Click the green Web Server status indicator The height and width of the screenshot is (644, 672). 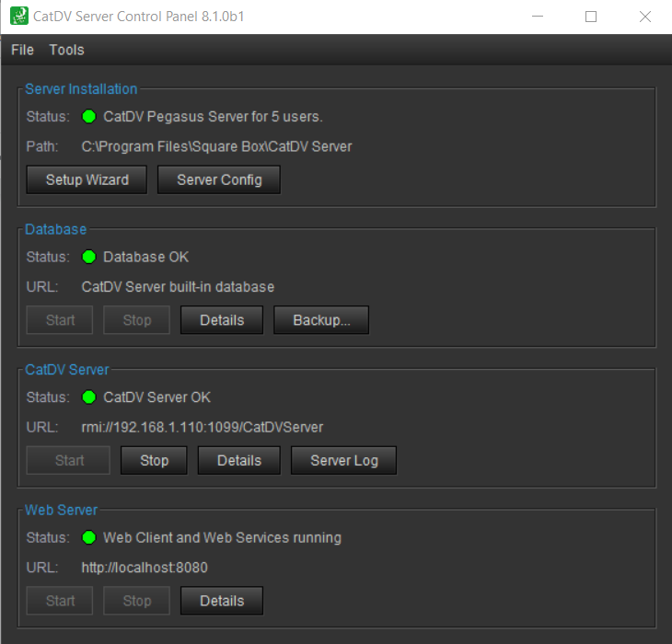pyautogui.click(x=89, y=537)
